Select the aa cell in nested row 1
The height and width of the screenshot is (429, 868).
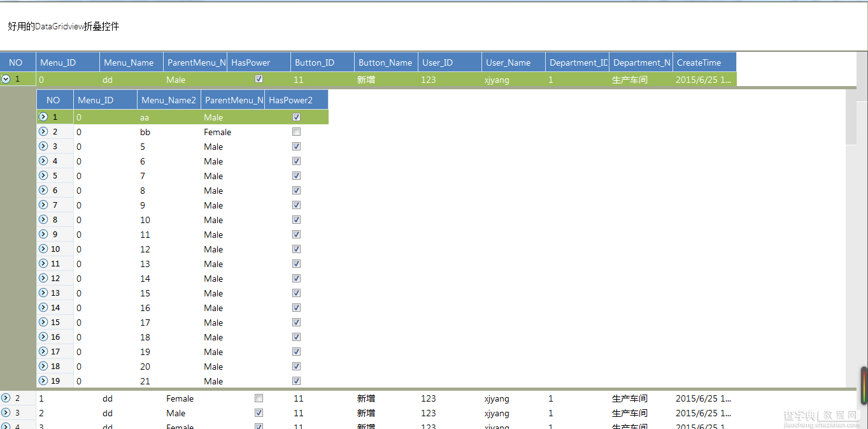169,117
